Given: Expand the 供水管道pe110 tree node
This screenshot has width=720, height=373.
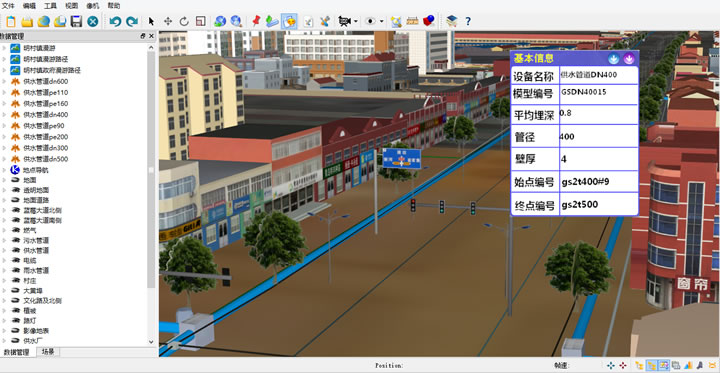Looking at the screenshot, I should (x=4, y=92).
